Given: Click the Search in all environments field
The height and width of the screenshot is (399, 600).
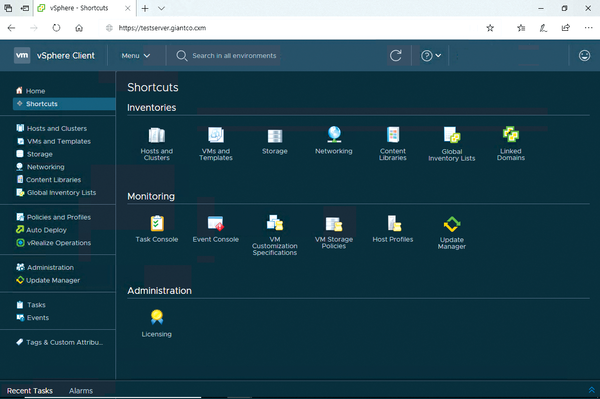Looking at the screenshot, I should pyautogui.click(x=234, y=56).
